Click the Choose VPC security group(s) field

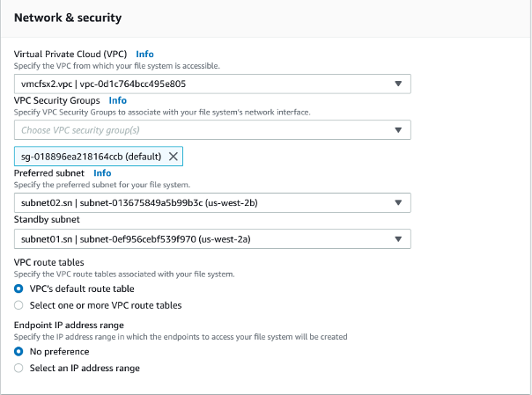click(203, 130)
